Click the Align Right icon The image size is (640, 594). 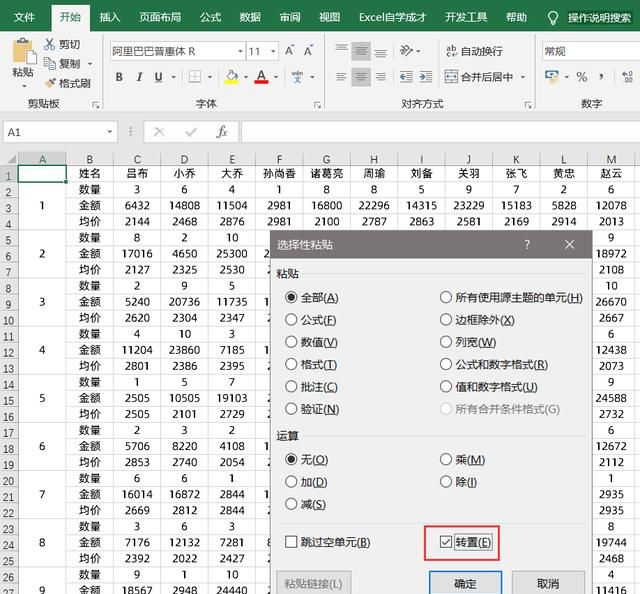[x=380, y=77]
